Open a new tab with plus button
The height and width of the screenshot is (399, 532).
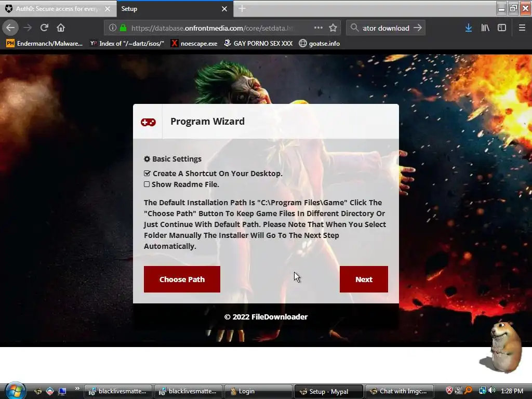pos(242,9)
